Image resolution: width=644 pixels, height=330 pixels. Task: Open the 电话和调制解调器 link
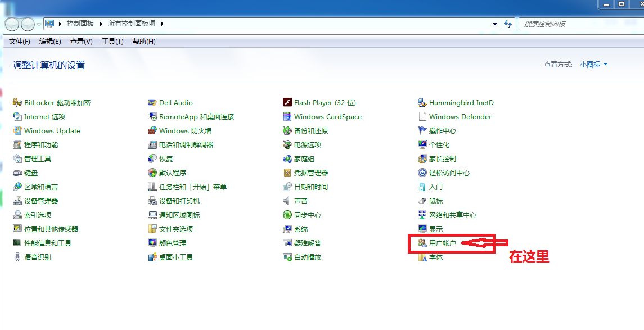point(186,145)
